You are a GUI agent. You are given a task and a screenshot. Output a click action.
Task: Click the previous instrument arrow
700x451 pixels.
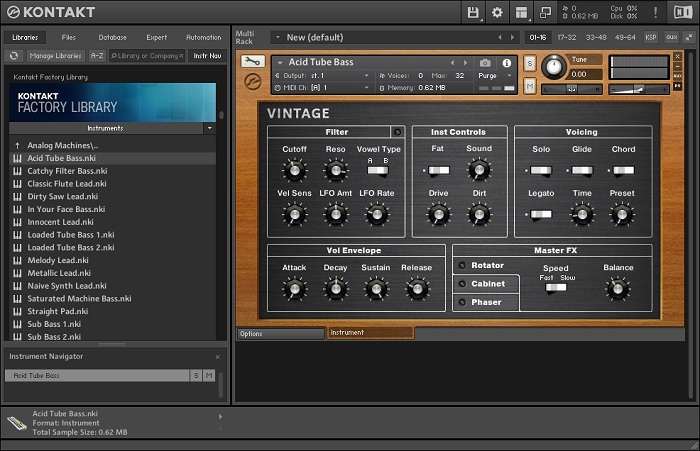452,63
